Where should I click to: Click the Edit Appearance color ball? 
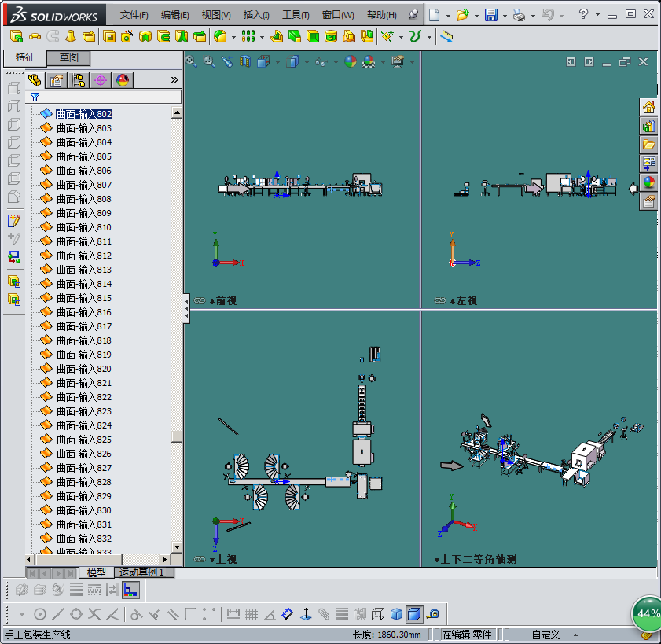click(x=351, y=61)
